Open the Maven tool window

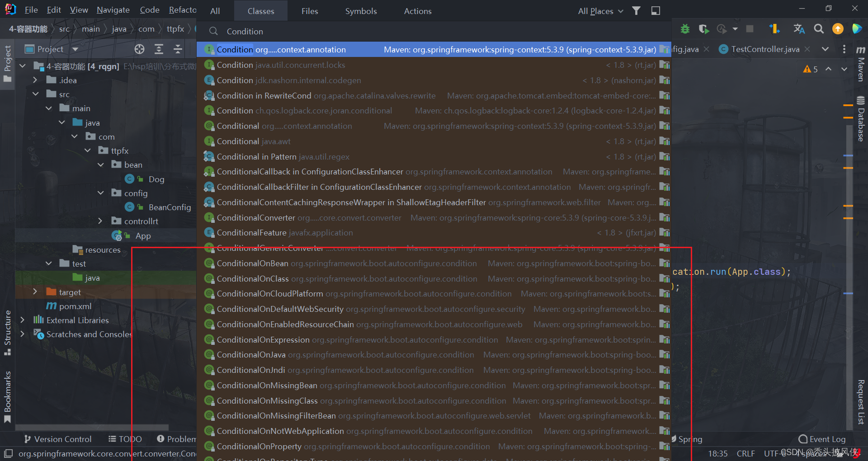tap(861, 63)
